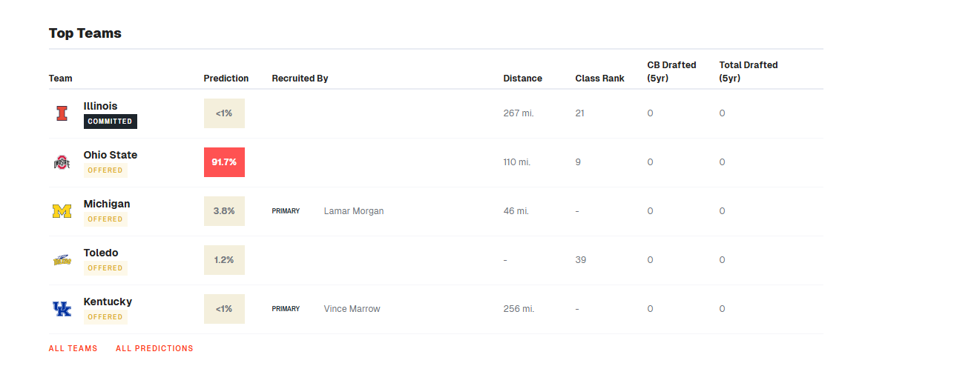Click the red 91.7% prediction box
Screen dimensions: 980x366
[224, 162]
